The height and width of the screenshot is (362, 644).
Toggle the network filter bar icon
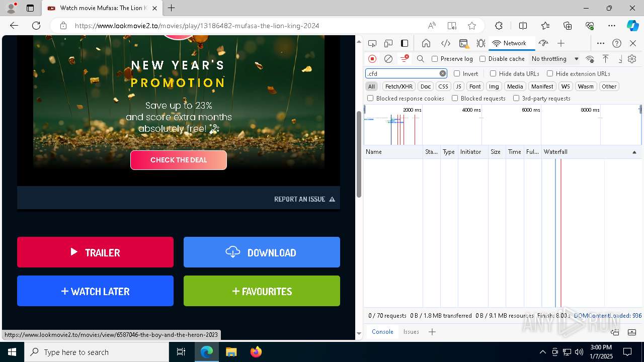click(404, 59)
